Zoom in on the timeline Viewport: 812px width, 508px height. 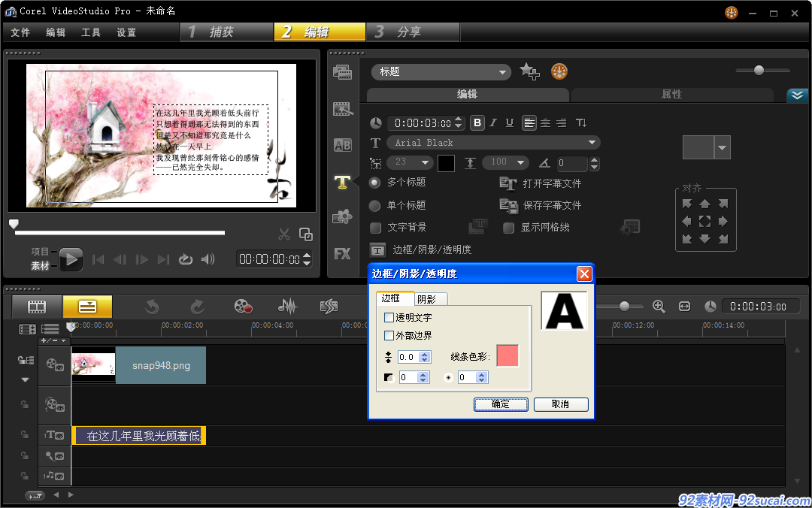point(659,306)
